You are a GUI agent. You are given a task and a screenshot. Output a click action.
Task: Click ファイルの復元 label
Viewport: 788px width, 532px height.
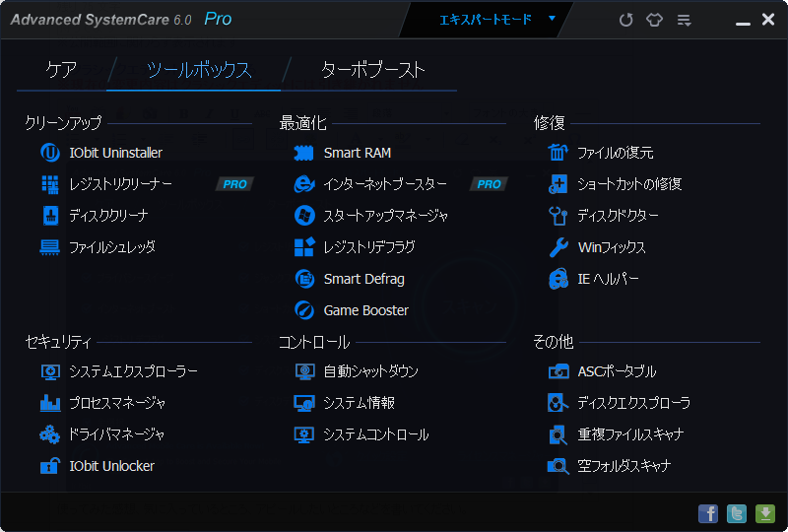(x=615, y=153)
